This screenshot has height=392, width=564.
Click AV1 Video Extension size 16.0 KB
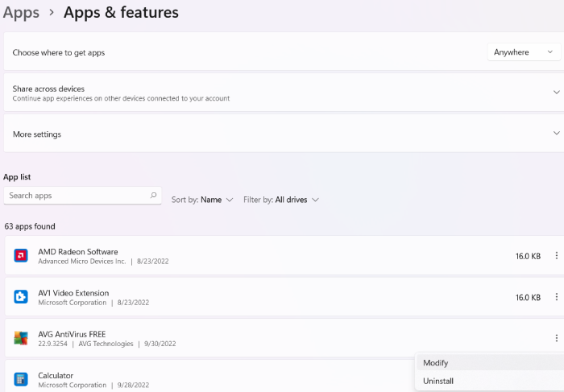[x=528, y=298]
